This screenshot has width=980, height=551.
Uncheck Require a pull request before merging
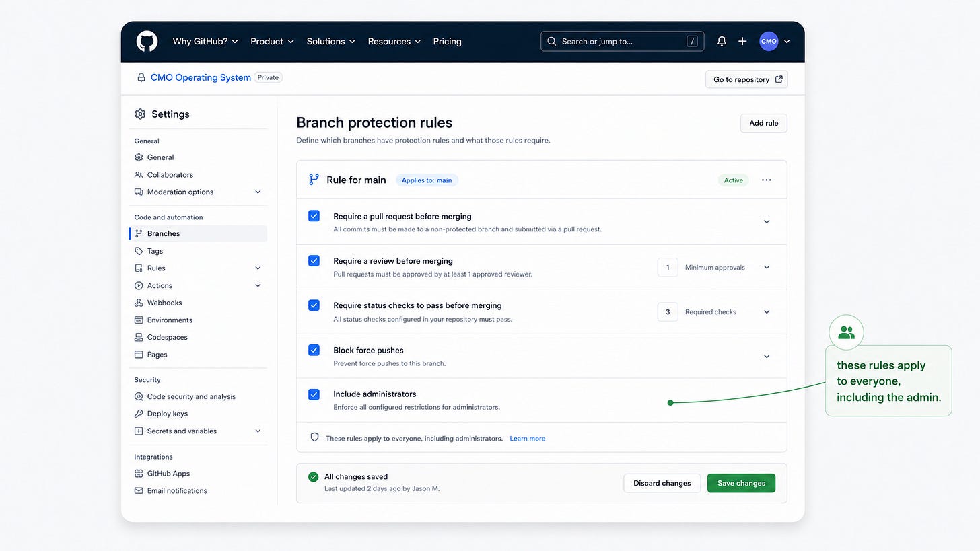coord(314,216)
